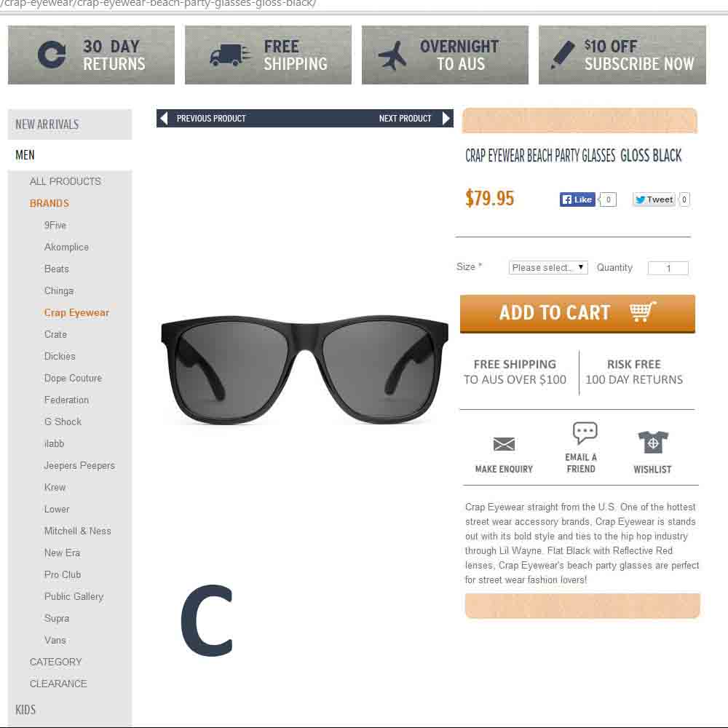Like the product on Facebook
The width and height of the screenshot is (728, 728).
click(577, 199)
